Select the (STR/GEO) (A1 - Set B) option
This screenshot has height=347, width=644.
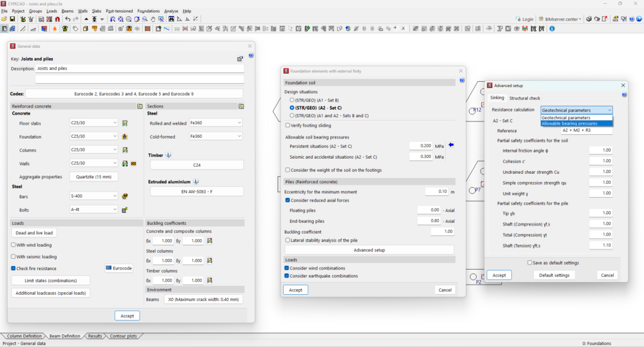(291, 100)
